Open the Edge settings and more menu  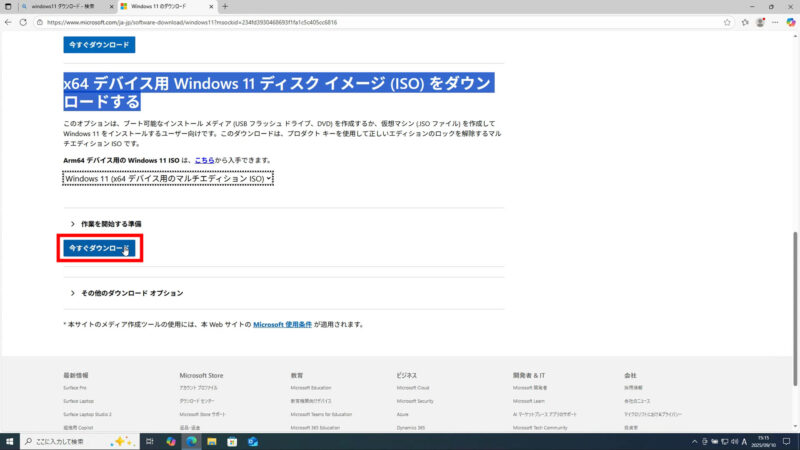777,21
